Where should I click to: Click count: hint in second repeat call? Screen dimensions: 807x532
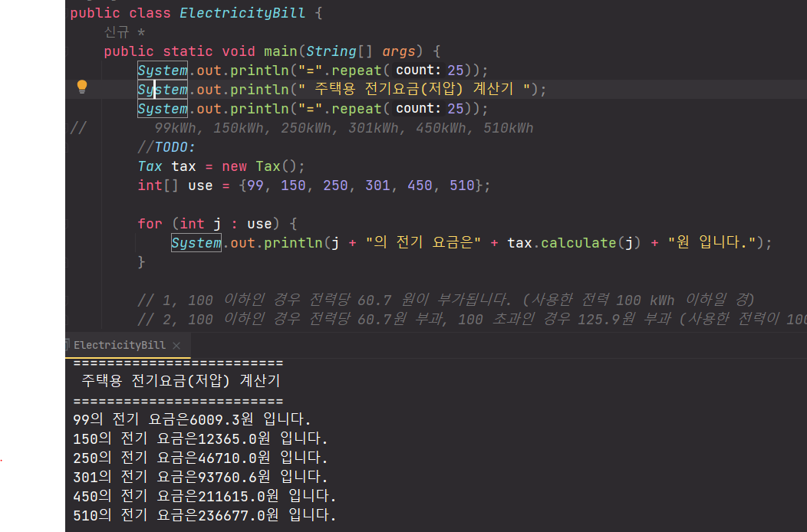[418, 109]
